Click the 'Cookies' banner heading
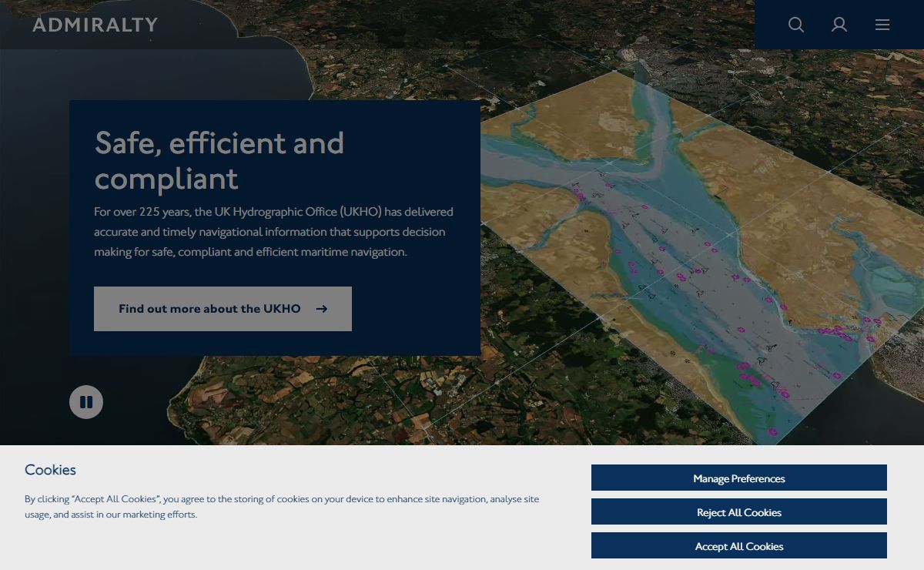924x570 pixels. coord(50,470)
